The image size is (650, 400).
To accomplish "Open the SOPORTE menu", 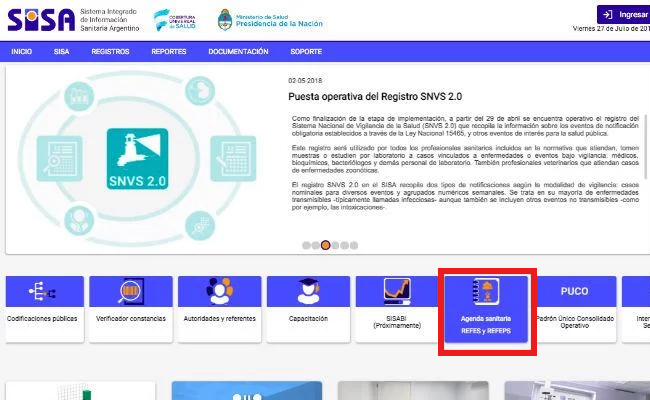I will pos(306,51).
